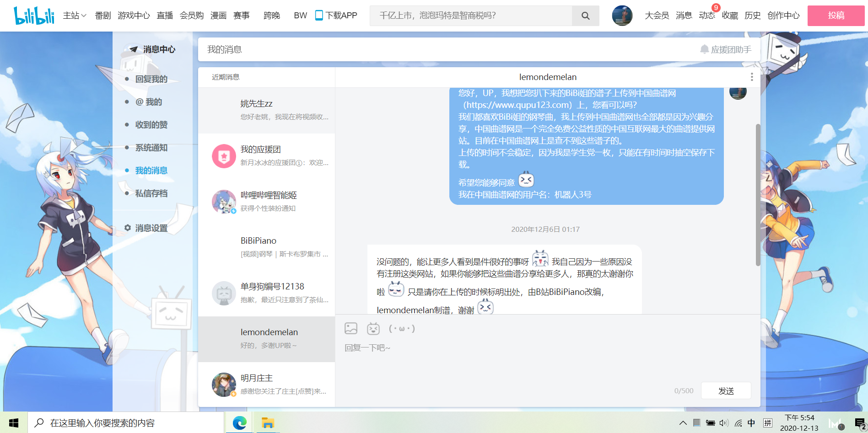Select 收到的赞 in the sidebar
The width and height of the screenshot is (868, 433).
pos(151,125)
